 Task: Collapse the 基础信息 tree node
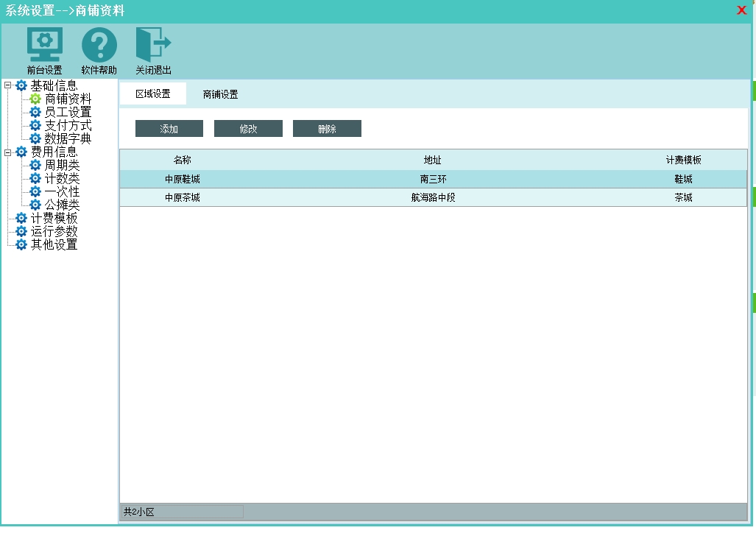pos(8,85)
